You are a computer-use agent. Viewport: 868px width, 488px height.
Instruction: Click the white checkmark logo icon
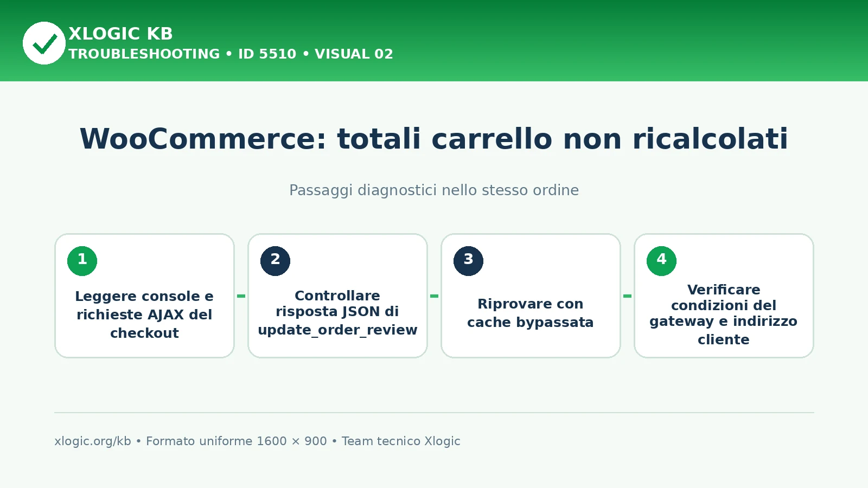click(x=44, y=43)
